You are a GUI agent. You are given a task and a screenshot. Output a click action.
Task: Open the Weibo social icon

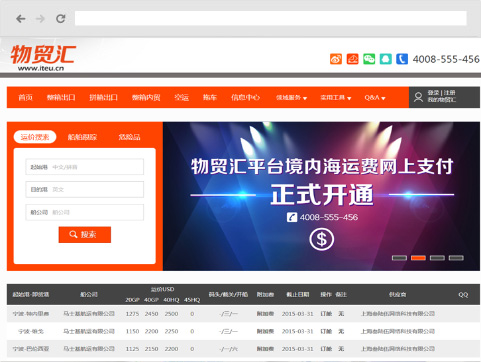[336, 59]
